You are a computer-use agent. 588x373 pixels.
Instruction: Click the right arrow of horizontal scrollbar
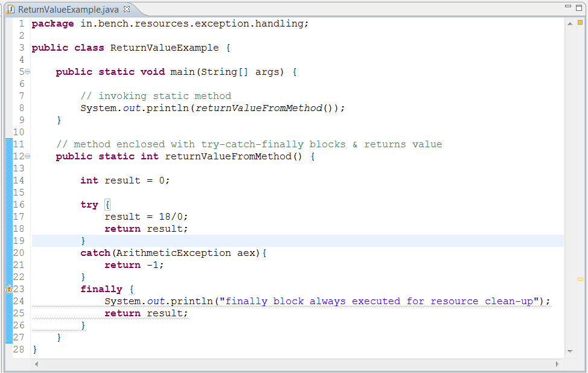click(x=557, y=364)
